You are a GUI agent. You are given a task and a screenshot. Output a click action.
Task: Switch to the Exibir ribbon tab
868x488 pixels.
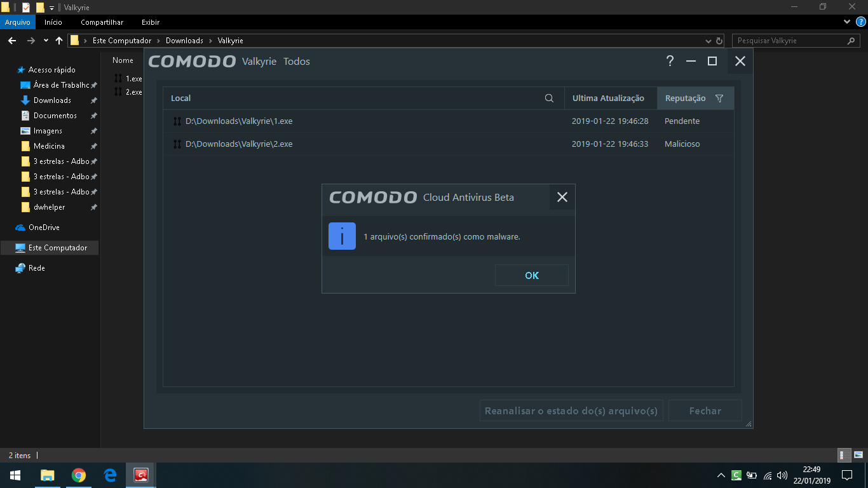(151, 22)
